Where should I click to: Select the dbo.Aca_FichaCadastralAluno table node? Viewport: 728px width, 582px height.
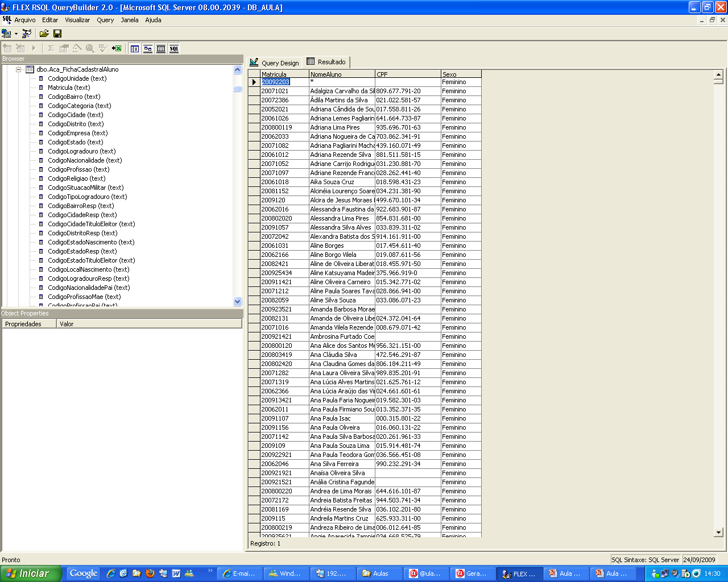pyautogui.click(x=77, y=69)
